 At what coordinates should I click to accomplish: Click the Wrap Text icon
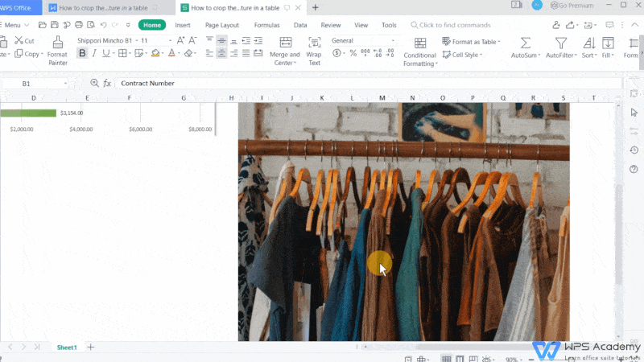314,43
